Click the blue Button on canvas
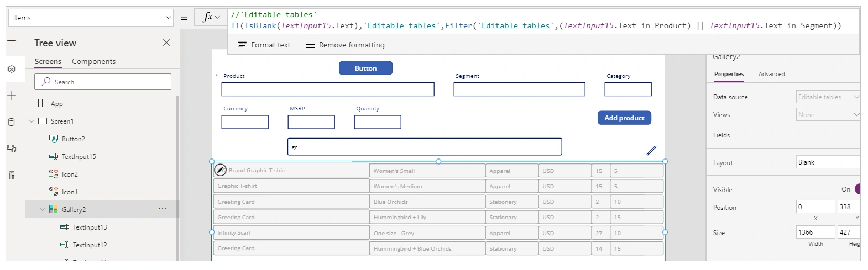Image resolution: width=868 pixels, height=270 pixels. 365,68
